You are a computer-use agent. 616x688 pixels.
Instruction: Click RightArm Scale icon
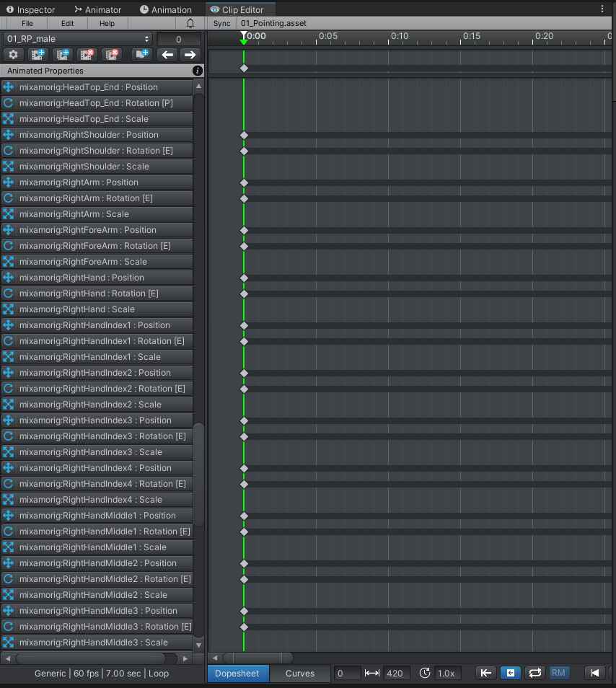(9, 214)
